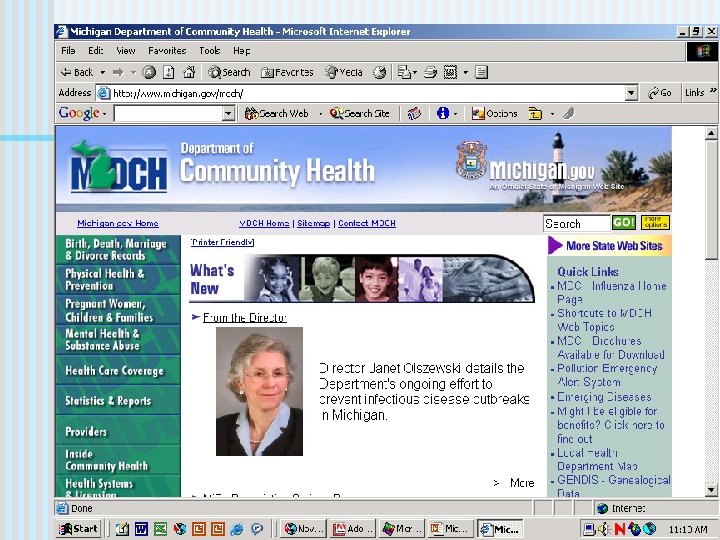This screenshot has height=540, width=720.
Task: Open the Google toolbar search history dropdown
Action: tap(228, 113)
